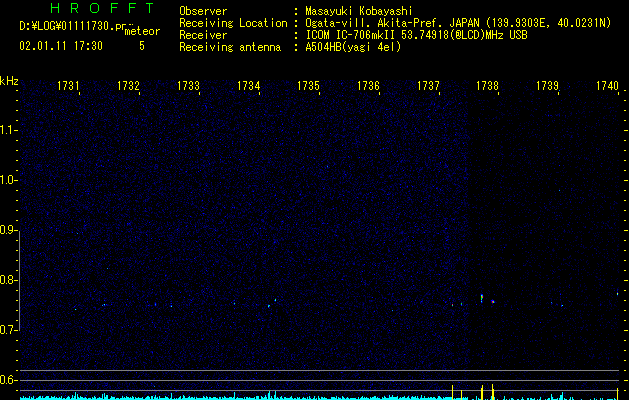629x400 pixels.
Task: Click the 1740 time axis label
Action: [x=607, y=85]
